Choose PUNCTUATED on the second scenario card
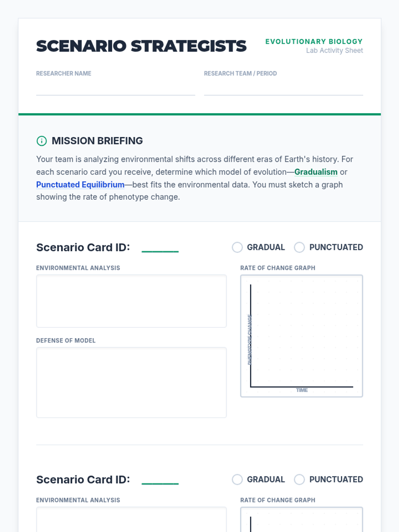 pyautogui.click(x=299, y=479)
